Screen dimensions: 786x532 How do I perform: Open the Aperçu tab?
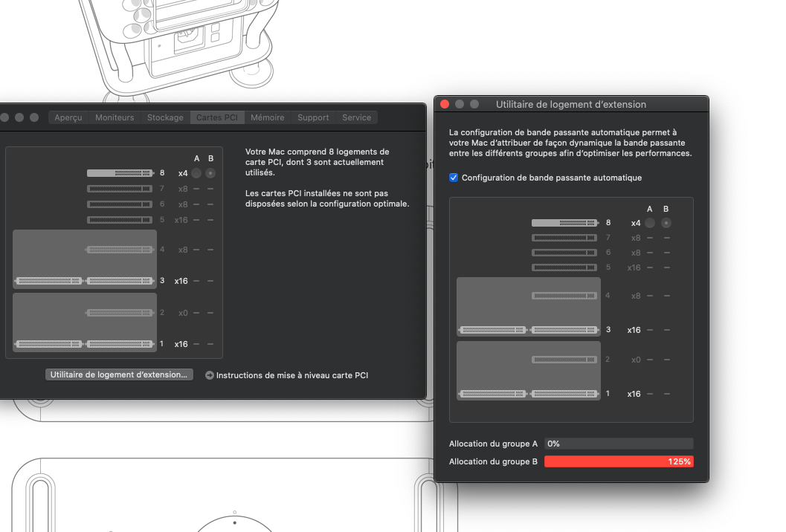pos(68,117)
